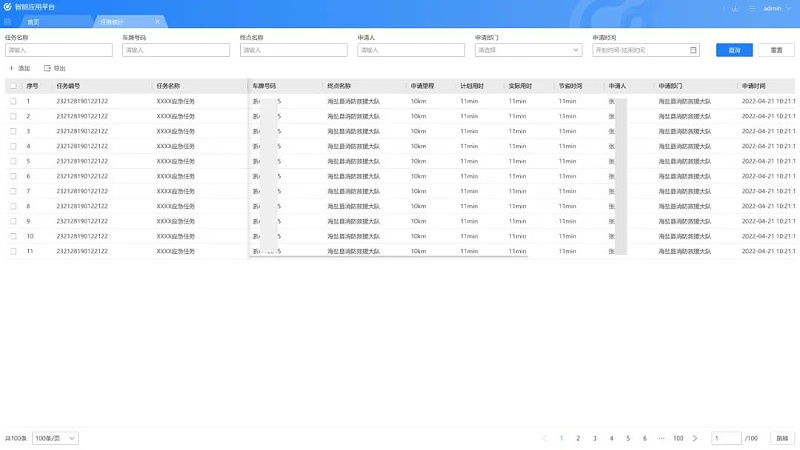
Task: Click the previous page left arrow
Action: click(x=545, y=438)
